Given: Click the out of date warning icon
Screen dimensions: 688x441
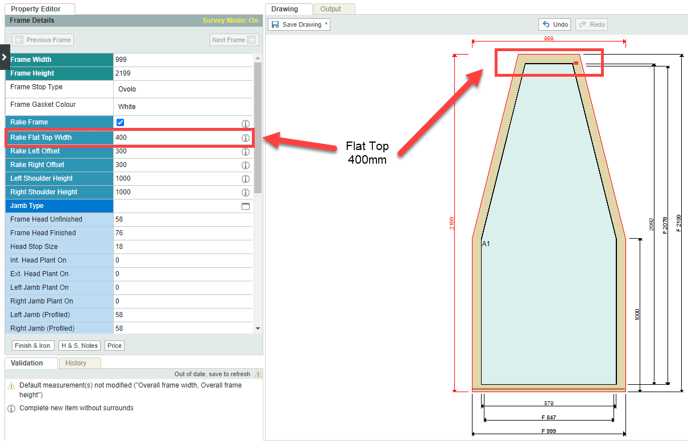Looking at the screenshot, I should point(258,374).
